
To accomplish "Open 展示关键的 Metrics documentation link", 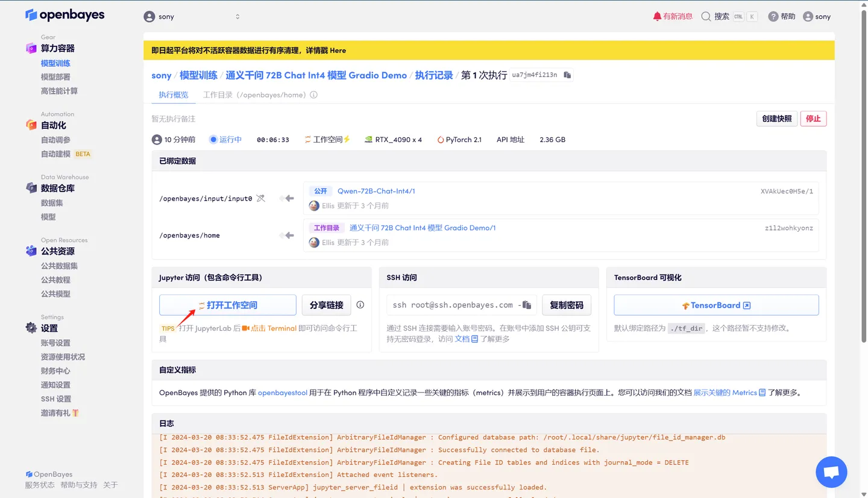I will [729, 393].
